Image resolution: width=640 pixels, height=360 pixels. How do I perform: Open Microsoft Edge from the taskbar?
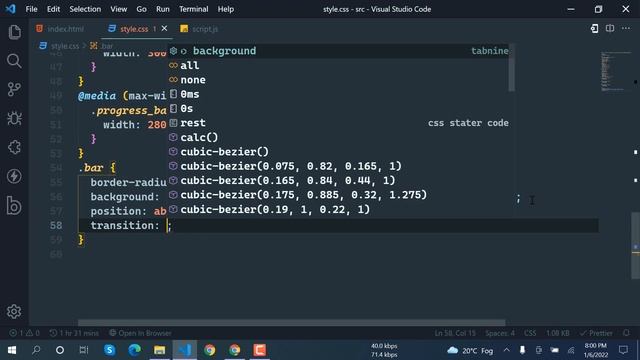click(x=134, y=350)
